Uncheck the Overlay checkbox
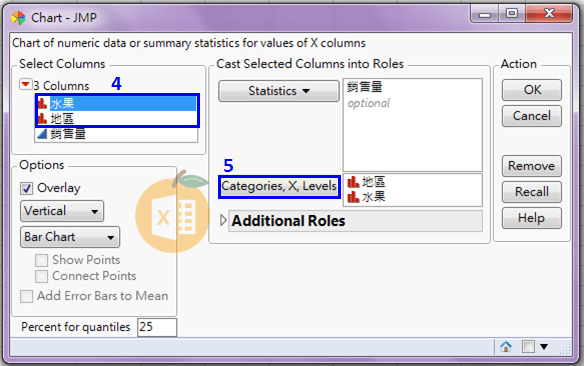584x366 pixels. pos(26,188)
